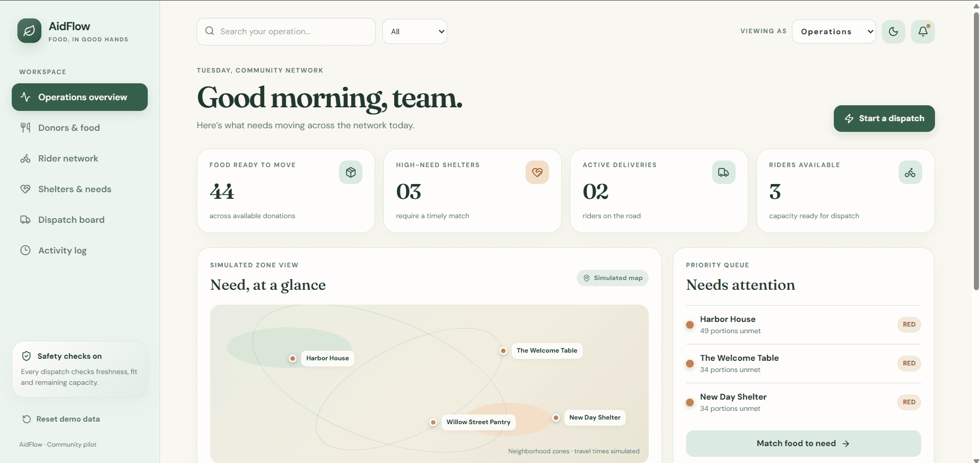
Task: Click RED badge for Harbor House
Action: coord(909,325)
